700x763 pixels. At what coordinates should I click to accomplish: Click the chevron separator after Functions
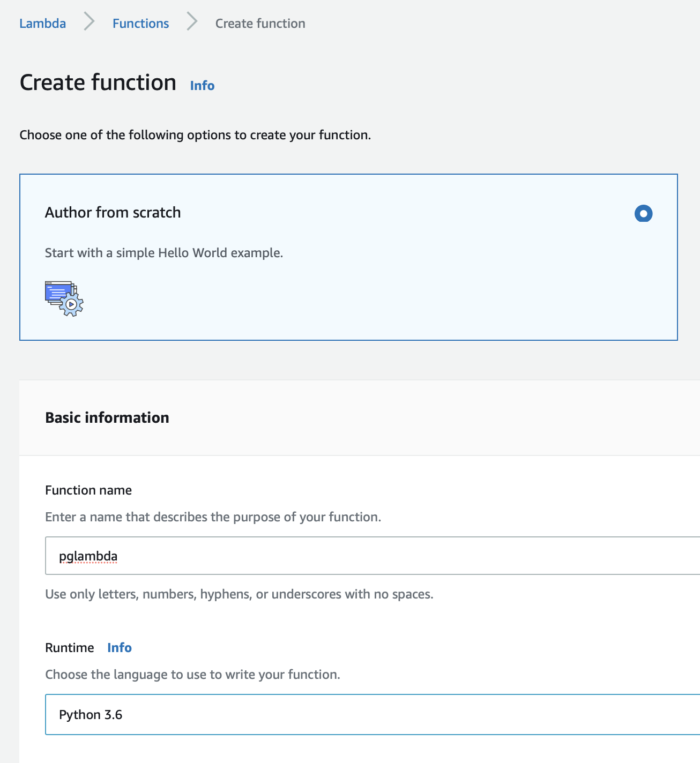coord(192,23)
